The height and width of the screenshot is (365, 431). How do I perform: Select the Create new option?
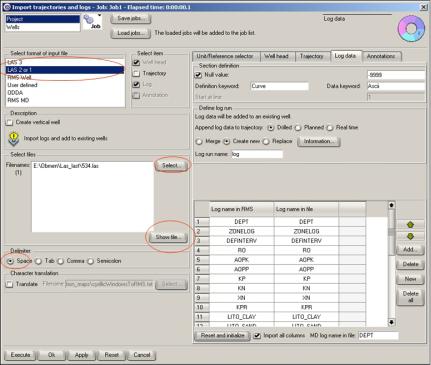coord(227,142)
